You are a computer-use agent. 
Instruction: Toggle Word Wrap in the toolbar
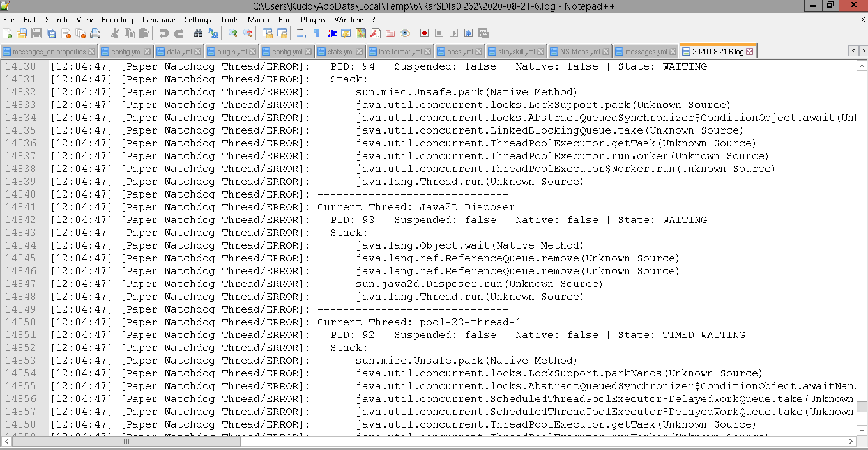301,33
